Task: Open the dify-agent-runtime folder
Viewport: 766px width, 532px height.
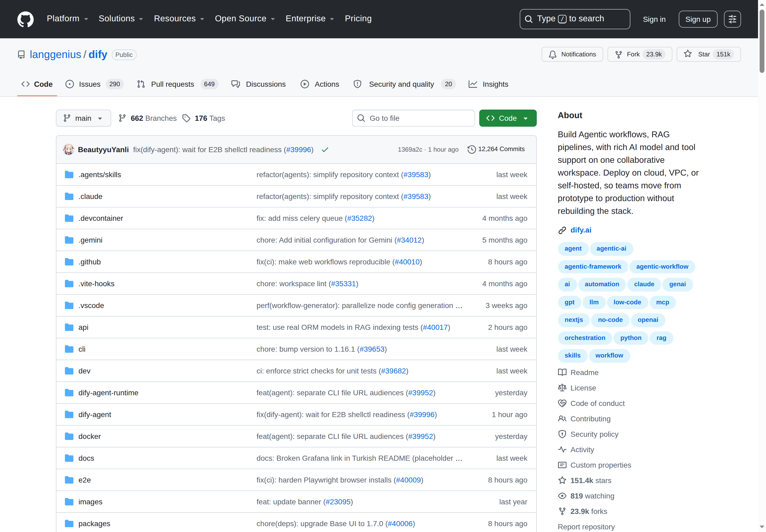Action: pyautogui.click(x=108, y=393)
